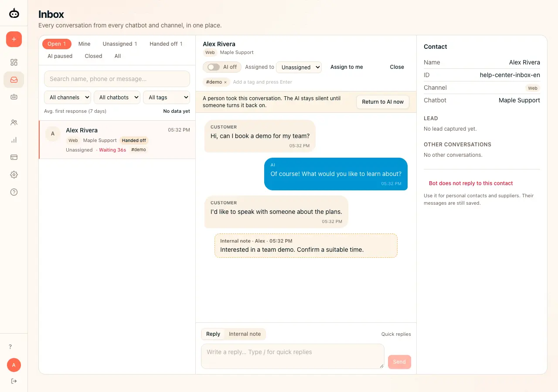Click the Assign to me button
The width and height of the screenshot is (558, 392).
pyautogui.click(x=347, y=67)
